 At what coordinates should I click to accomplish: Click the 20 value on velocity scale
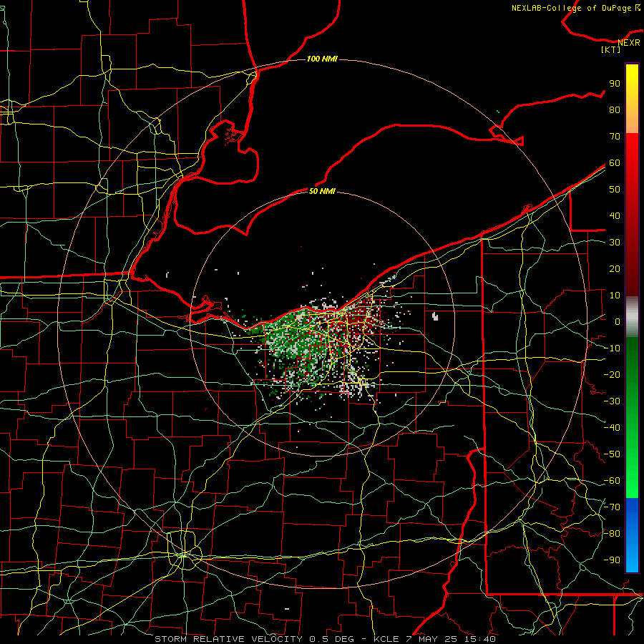[615, 269]
